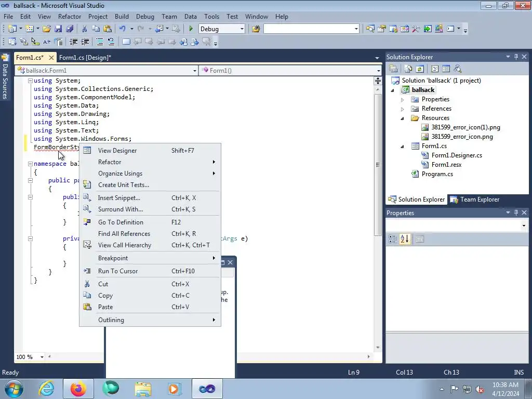Click the Copy icon in the toolbar
532x399 pixels.
[x=96, y=29]
